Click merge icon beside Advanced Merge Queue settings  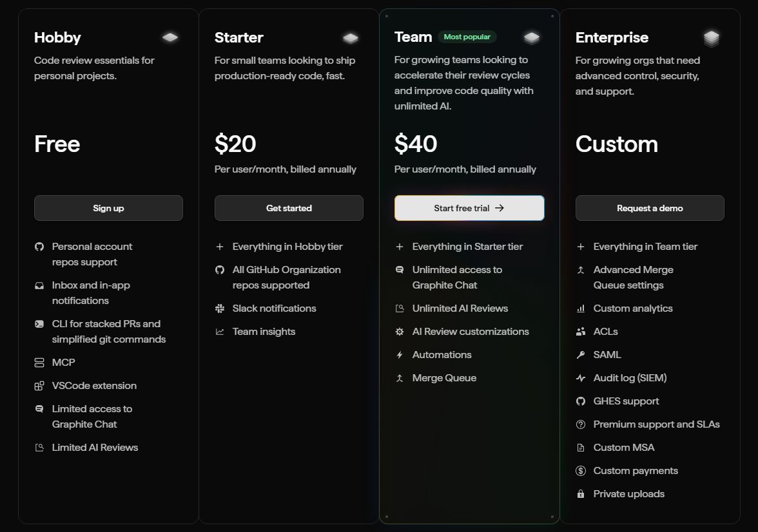pyautogui.click(x=581, y=270)
